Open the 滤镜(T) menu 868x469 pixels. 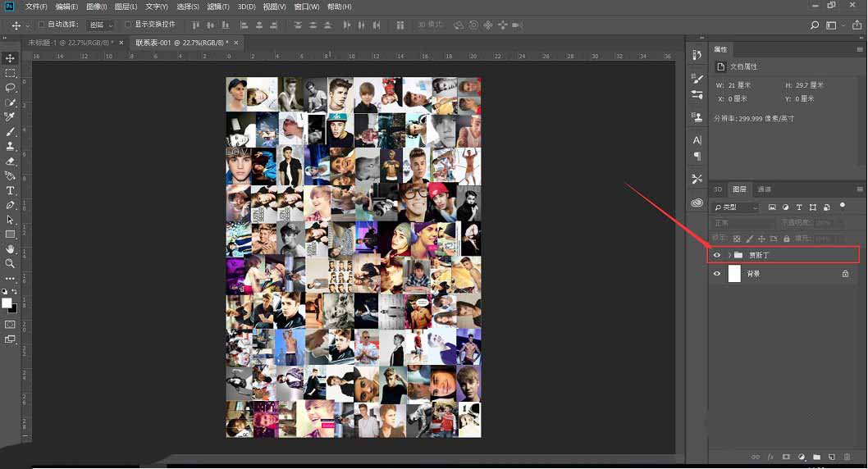coord(217,7)
